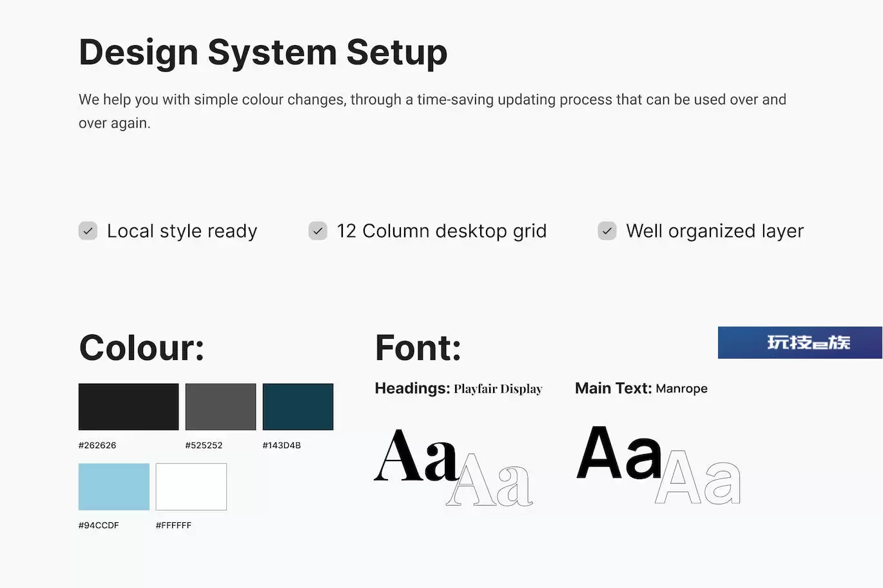This screenshot has width=883, height=588.
Task: Select the #FFFFFF white color swatch
Action: tap(191, 486)
